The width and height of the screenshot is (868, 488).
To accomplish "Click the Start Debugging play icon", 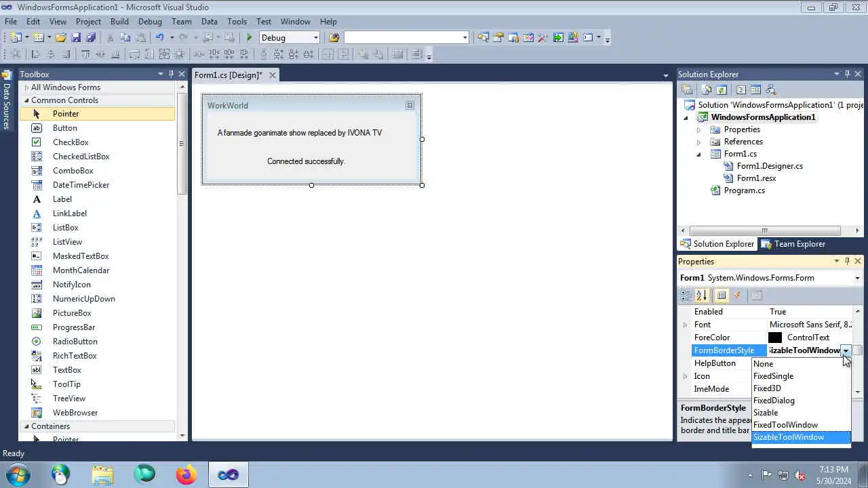I will click(250, 38).
